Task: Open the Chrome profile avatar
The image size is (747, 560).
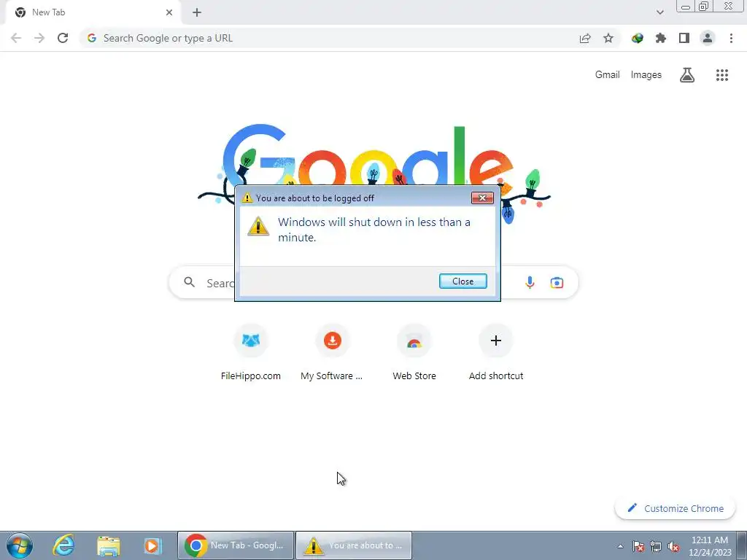Action: pyautogui.click(x=708, y=38)
